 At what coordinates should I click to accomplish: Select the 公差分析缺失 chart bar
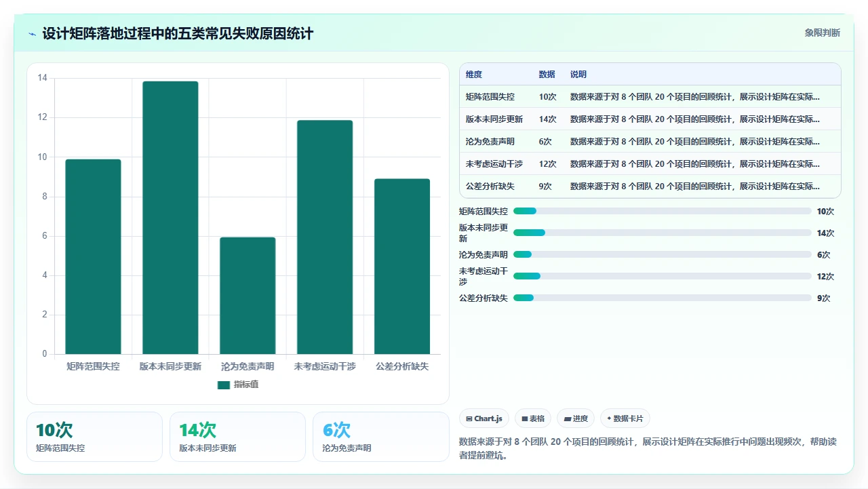point(402,267)
